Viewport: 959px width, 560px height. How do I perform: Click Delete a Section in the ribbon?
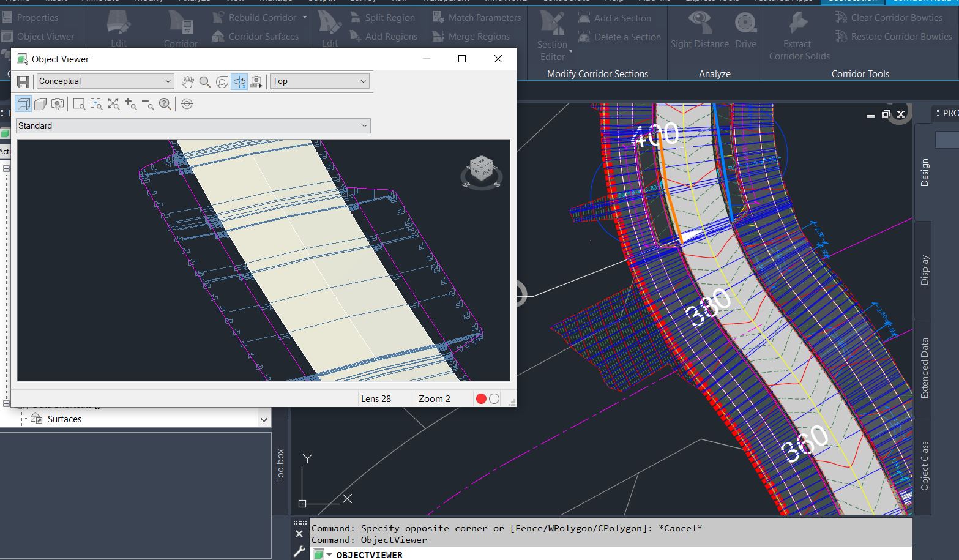[x=620, y=37]
